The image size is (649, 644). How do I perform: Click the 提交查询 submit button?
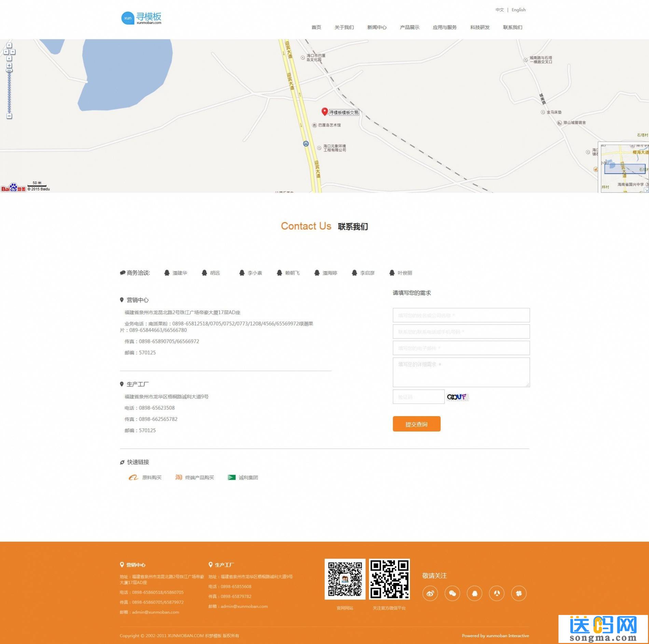click(x=417, y=424)
